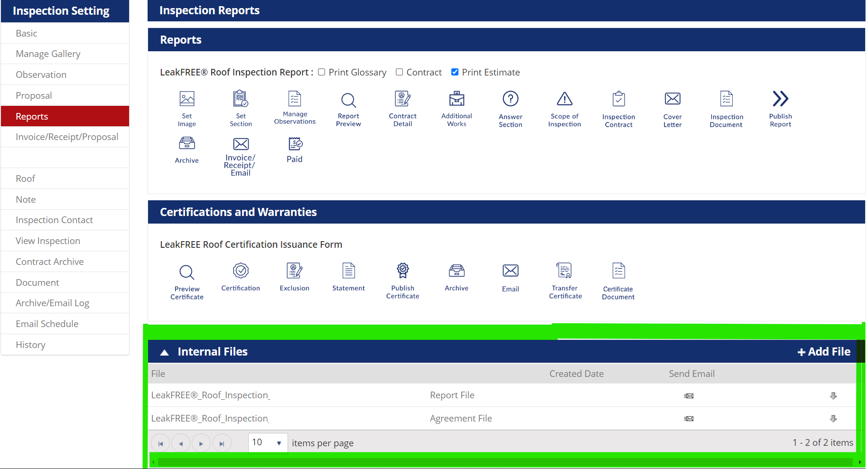
Task: Click the Add File button
Action: 823,352
